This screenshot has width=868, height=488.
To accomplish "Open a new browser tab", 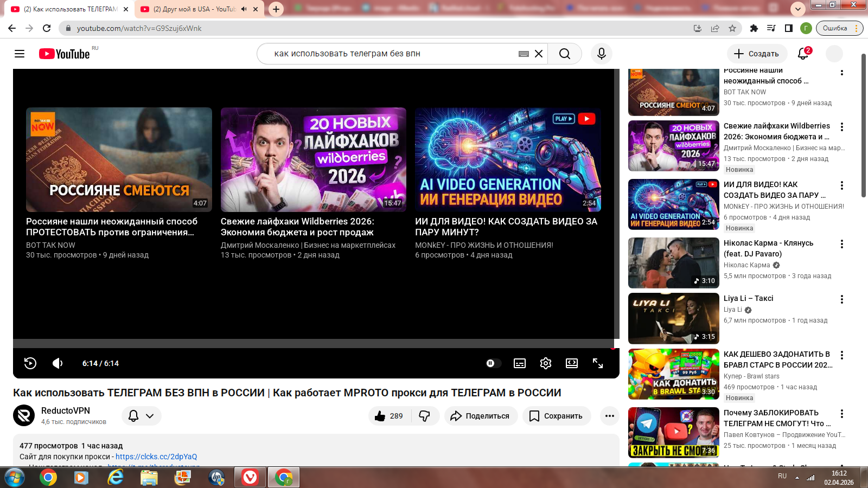I will coord(276,9).
